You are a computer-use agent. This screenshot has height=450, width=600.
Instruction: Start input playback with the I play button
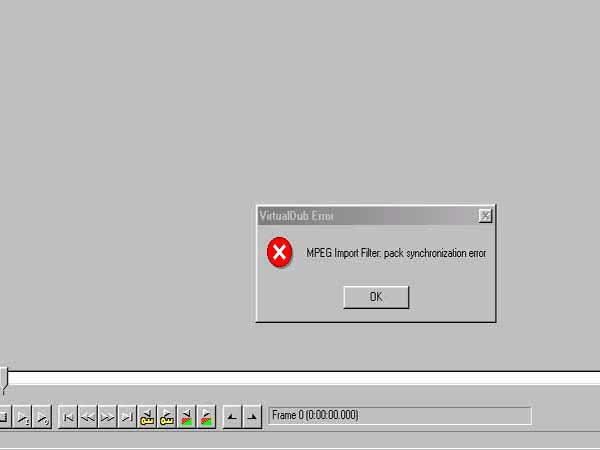(x=22, y=417)
